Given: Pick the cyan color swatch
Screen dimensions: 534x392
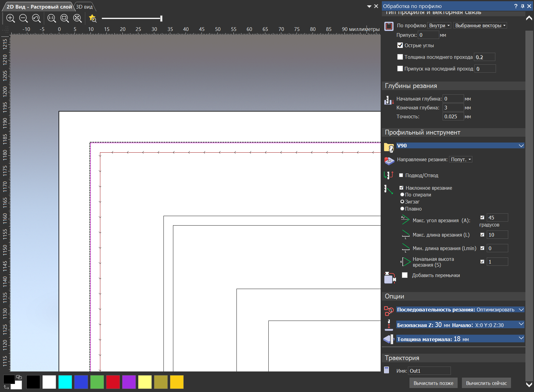Looking at the screenshot, I should click(x=65, y=382).
